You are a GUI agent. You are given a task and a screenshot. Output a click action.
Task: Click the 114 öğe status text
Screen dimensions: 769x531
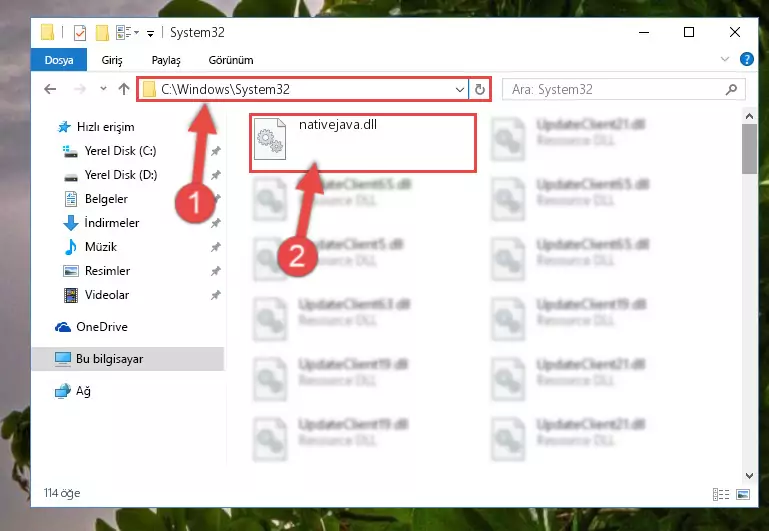tap(62, 493)
